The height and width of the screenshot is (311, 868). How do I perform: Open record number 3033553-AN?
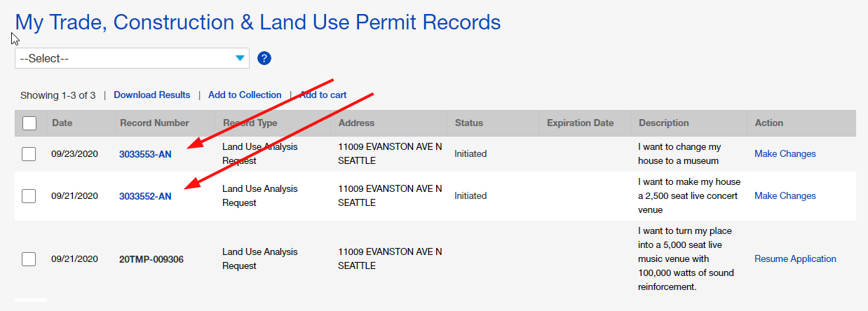click(145, 154)
